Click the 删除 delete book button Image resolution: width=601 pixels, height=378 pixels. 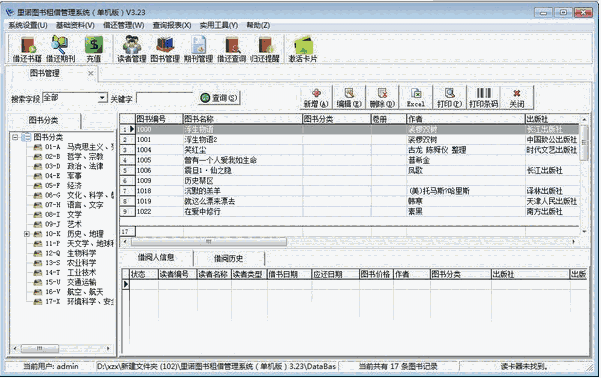click(382, 98)
